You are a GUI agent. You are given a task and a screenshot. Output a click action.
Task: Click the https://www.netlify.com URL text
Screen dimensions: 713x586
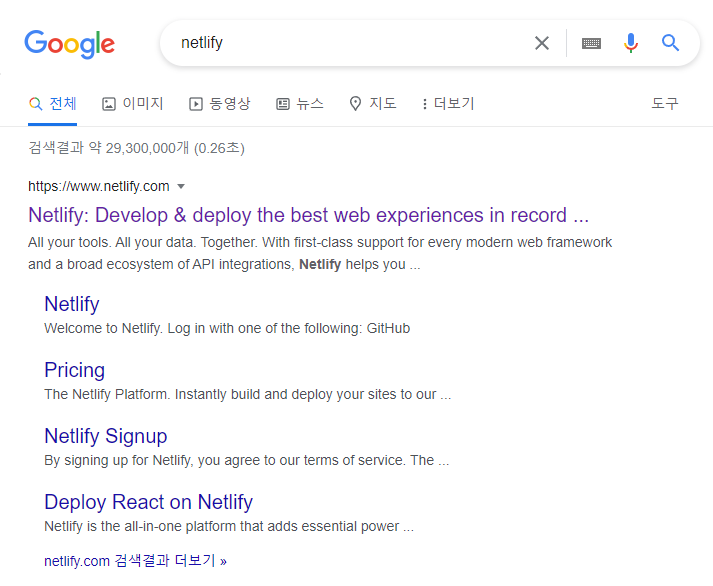point(99,186)
